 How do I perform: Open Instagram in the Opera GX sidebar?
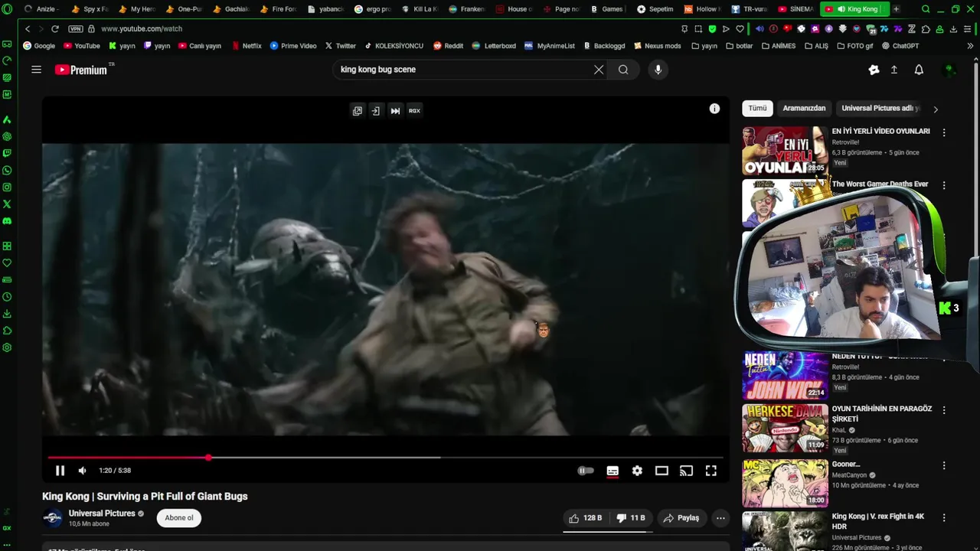coord(7,187)
